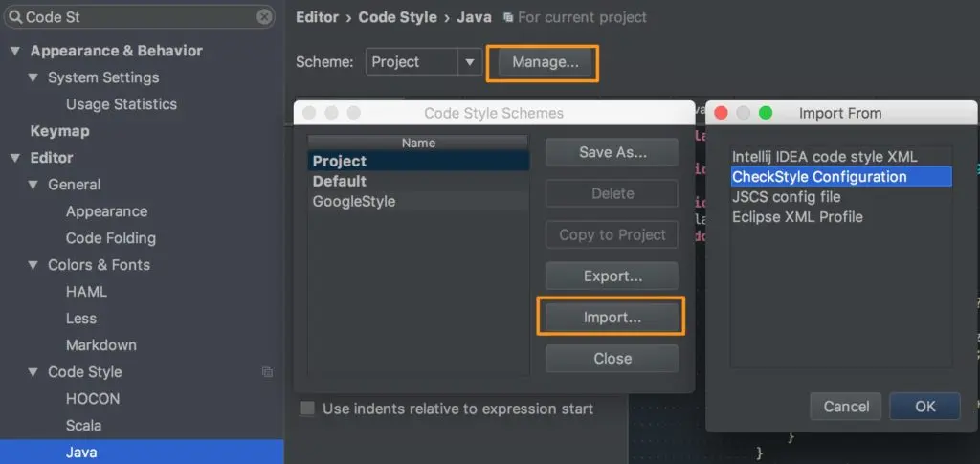Confirm the import with OK
This screenshot has height=464, width=980.
[924, 407]
